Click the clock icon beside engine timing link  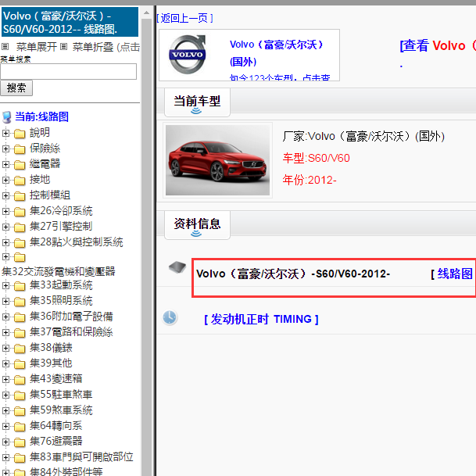(x=170, y=318)
